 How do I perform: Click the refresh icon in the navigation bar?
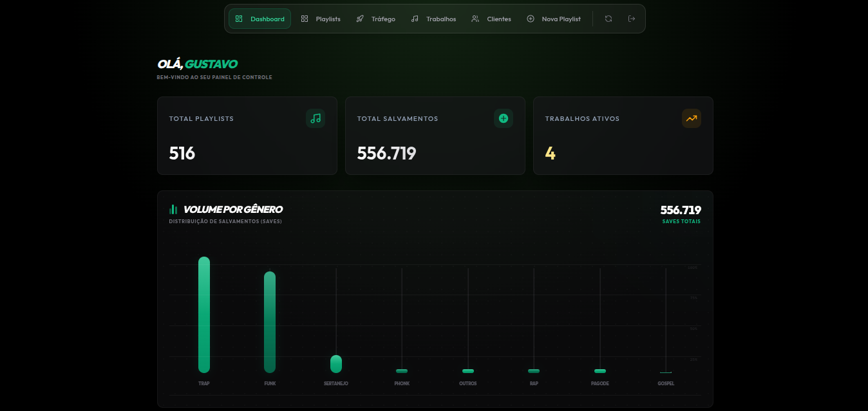click(608, 19)
